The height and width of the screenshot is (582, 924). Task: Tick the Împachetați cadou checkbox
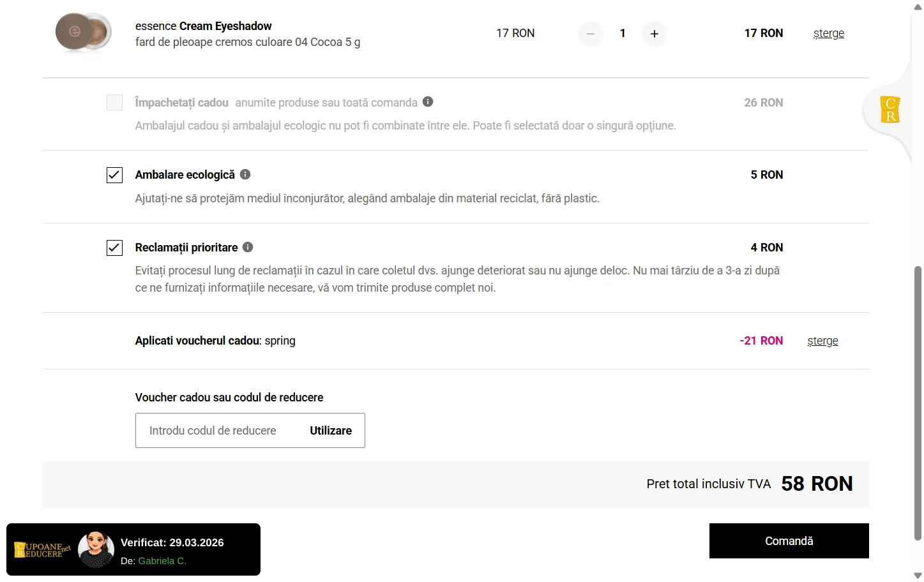(x=114, y=103)
